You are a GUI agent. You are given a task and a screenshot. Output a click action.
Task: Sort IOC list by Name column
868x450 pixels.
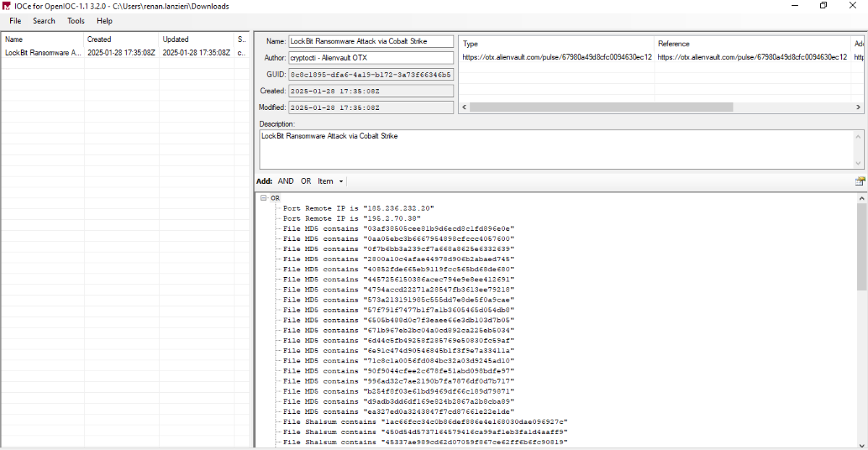pos(42,39)
